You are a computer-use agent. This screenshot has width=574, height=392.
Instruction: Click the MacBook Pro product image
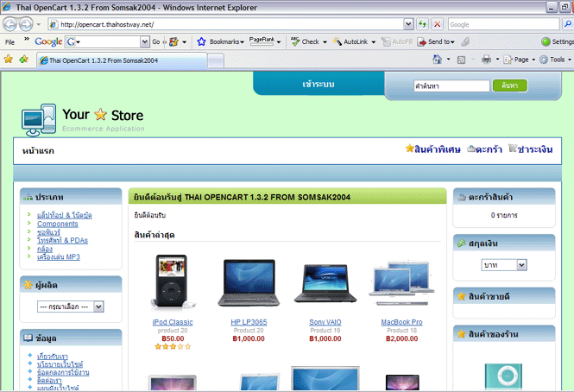pos(401,283)
